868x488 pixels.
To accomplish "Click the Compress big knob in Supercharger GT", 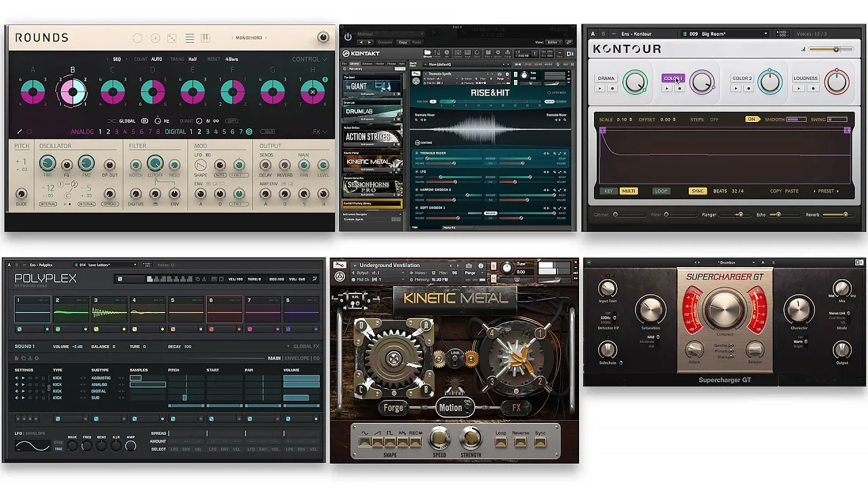I will coord(724,309).
